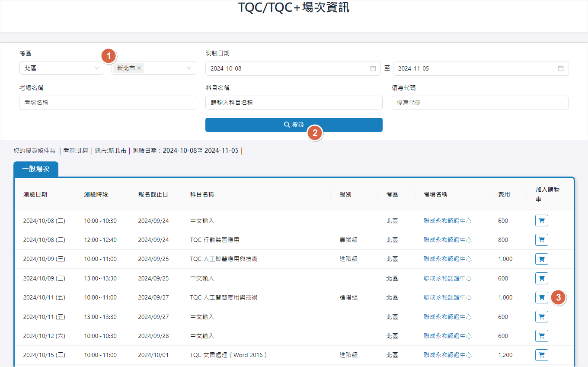Click the fee cell showing 800
Screen dimensions: 588x367
click(x=503, y=240)
